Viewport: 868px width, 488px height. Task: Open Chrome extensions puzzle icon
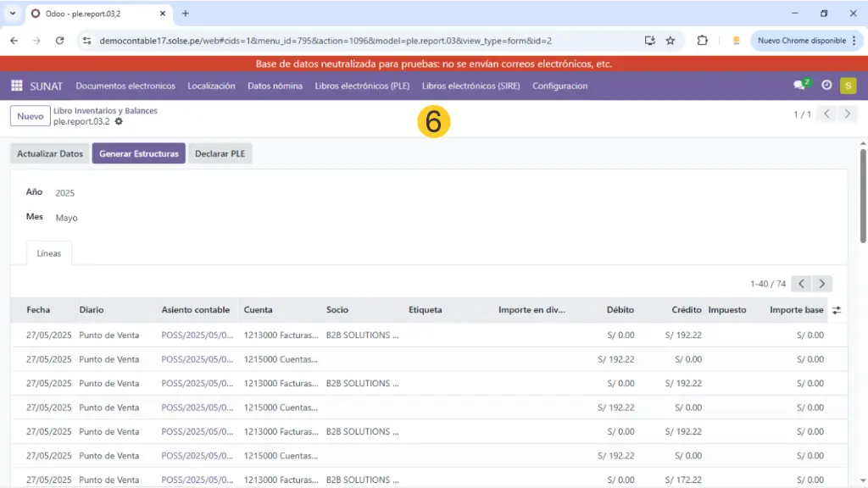click(x=702, y=40)
